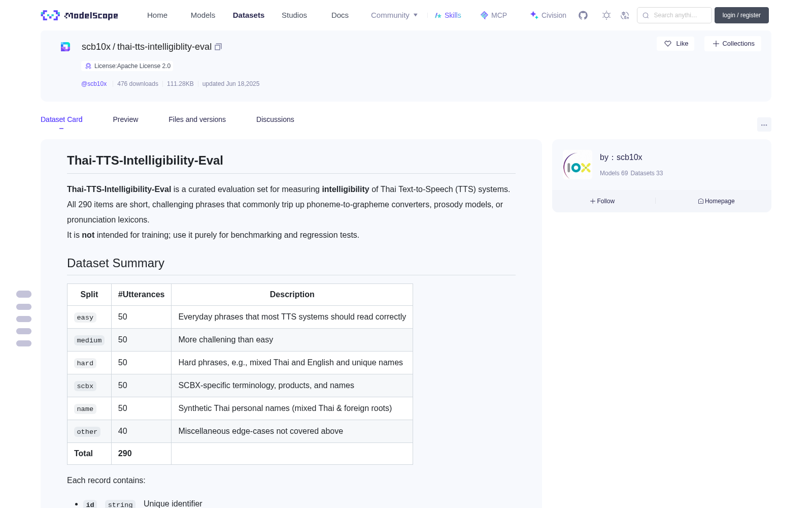Switch language with the translate icon
Viewport: 812px width, 508px height.
pyautogui.click(x=625, y=15)
